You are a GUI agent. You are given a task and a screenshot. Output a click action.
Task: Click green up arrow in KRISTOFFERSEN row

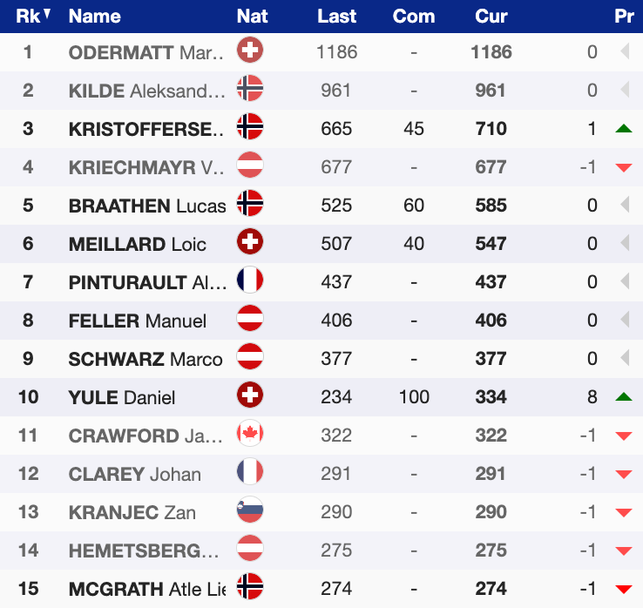pos(624,129)
